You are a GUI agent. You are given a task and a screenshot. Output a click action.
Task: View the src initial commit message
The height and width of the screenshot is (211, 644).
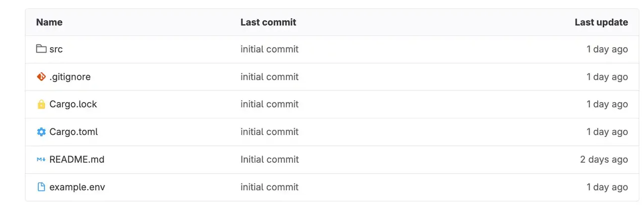[269, 49]
